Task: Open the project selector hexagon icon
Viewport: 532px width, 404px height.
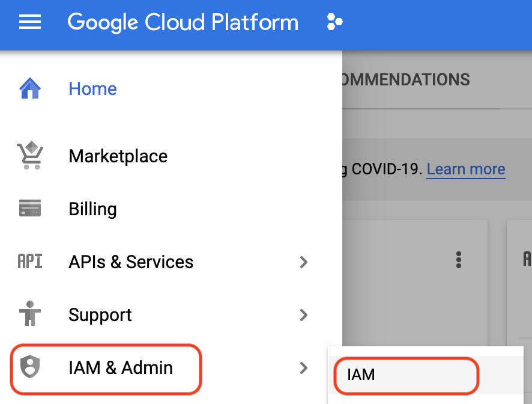Action: point(334,22)
